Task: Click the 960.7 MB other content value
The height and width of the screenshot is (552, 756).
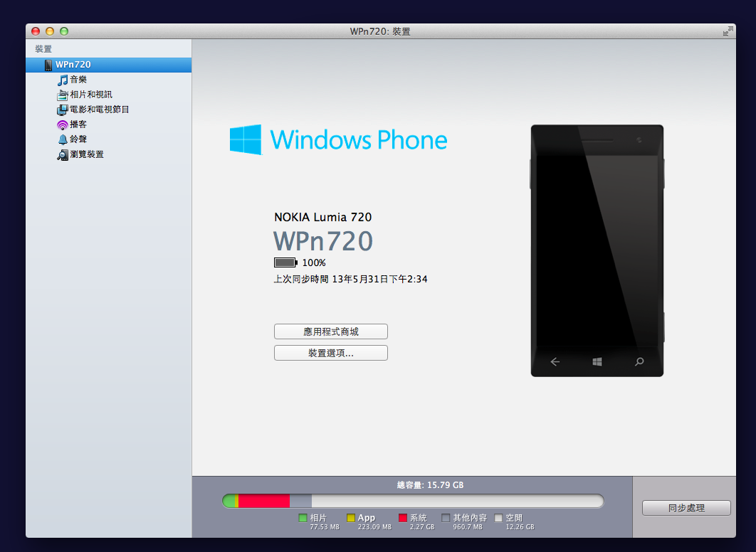Action: pyautogui.click(x=468, y=527)
